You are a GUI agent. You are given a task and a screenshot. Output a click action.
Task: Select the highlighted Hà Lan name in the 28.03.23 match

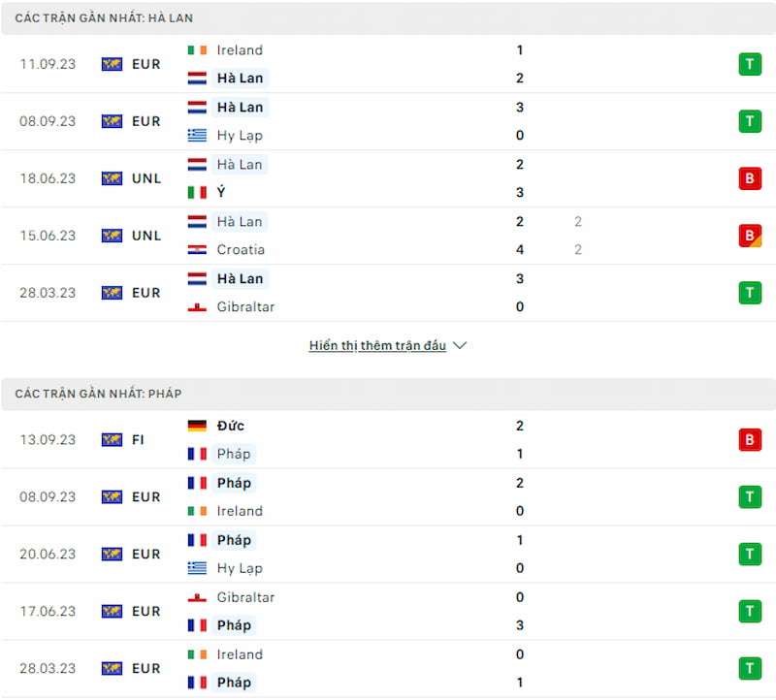coord(240,279)
